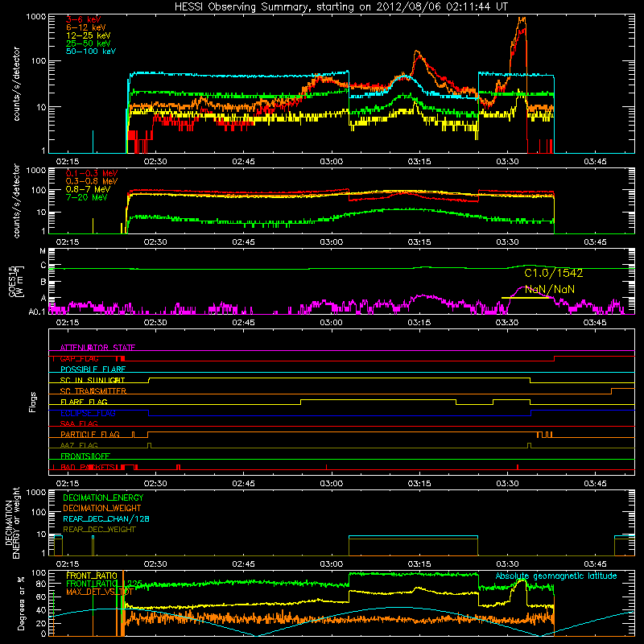Click the 03:00 time tick under the decimation panel
Viewport: 644px width, 644px height.
[x=332, y=564]
